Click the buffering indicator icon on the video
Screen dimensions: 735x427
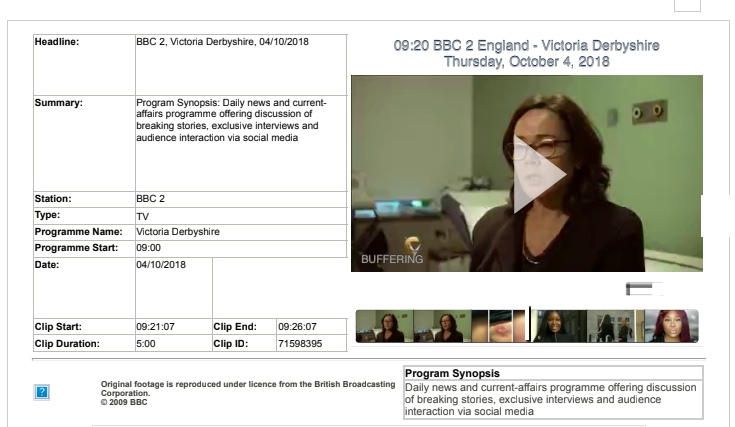(x=408, y=243)
